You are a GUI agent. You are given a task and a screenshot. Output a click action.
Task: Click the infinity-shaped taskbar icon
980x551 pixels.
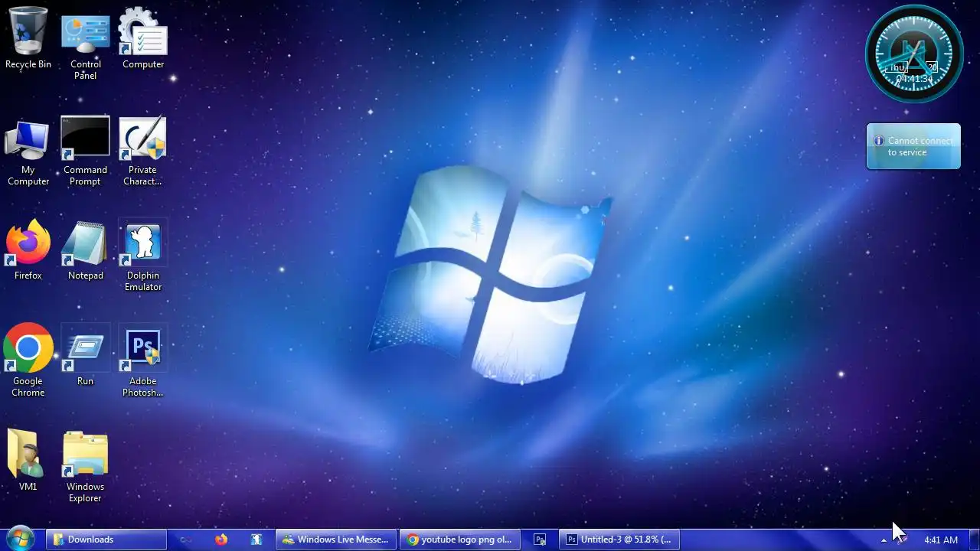tap(185, 540)
